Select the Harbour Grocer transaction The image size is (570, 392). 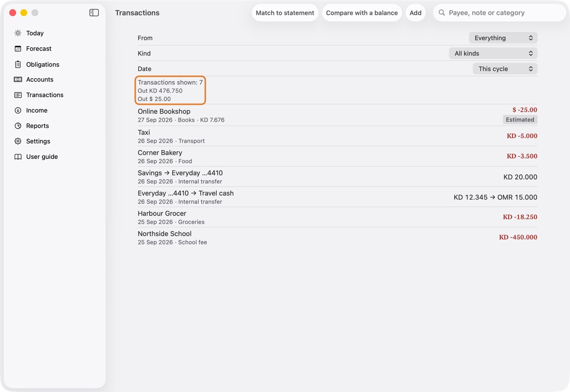tap(337, 217)
